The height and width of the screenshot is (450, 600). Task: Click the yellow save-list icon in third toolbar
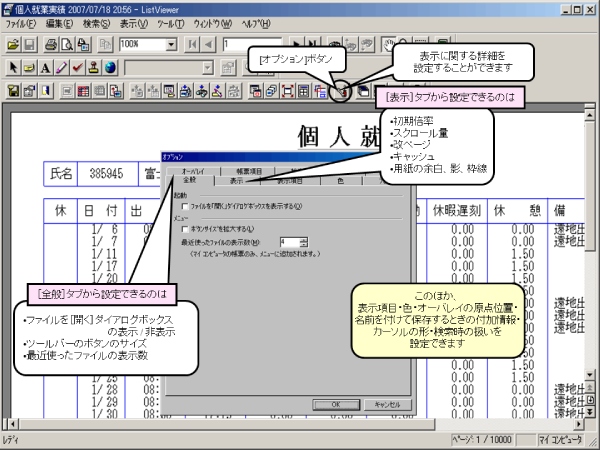[x=13, y=91]
